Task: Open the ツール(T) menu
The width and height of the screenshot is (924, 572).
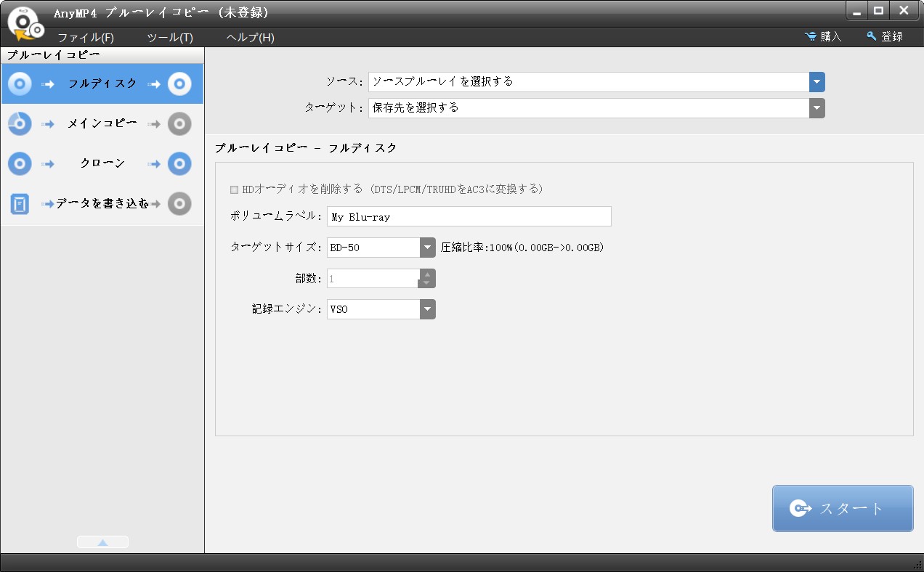Action: point(170,37)
